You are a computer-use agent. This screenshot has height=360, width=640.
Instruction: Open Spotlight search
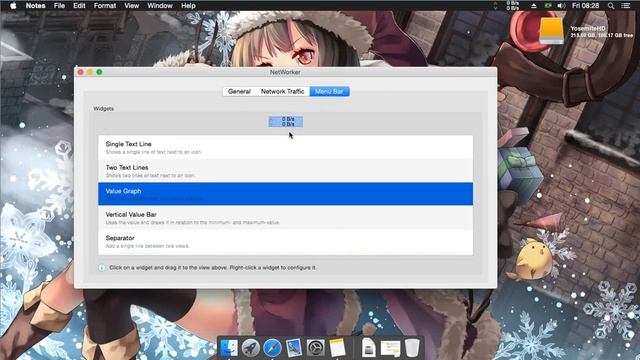[611, 6]
